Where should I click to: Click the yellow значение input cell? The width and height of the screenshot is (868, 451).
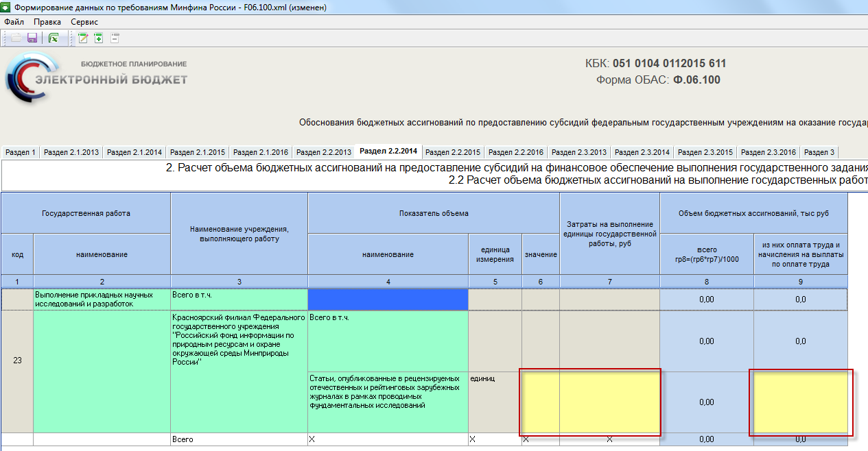[541, 402]
